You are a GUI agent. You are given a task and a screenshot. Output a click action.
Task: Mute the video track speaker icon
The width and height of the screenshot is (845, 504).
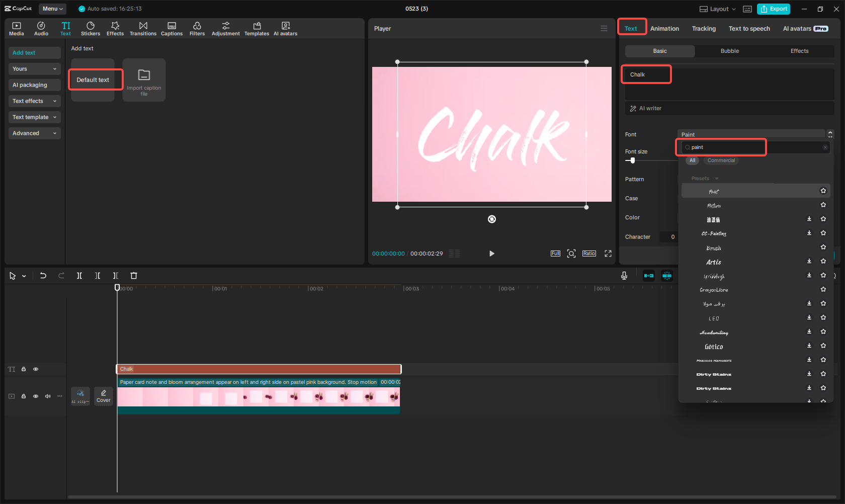pos(48,396)
